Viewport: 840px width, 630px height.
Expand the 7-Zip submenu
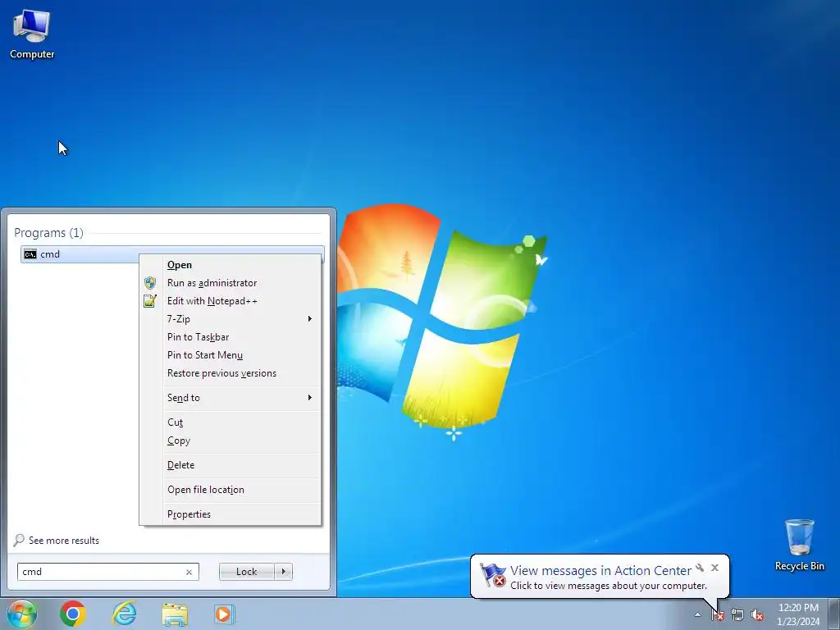point(231,319)
